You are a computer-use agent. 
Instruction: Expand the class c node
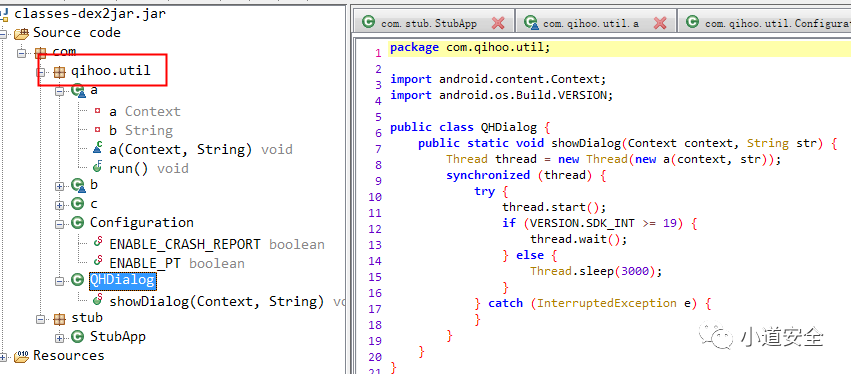pyautogui.click(x=59, y=205)
